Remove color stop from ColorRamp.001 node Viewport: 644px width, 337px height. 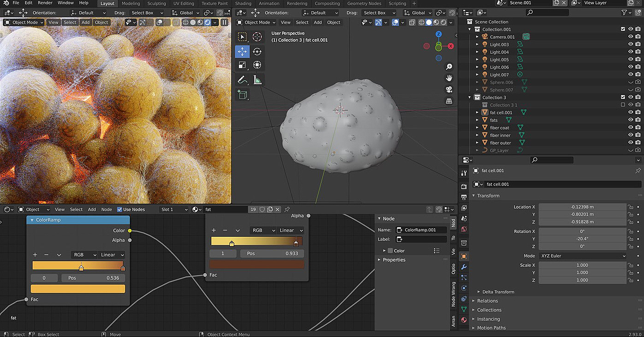(225, 230)
